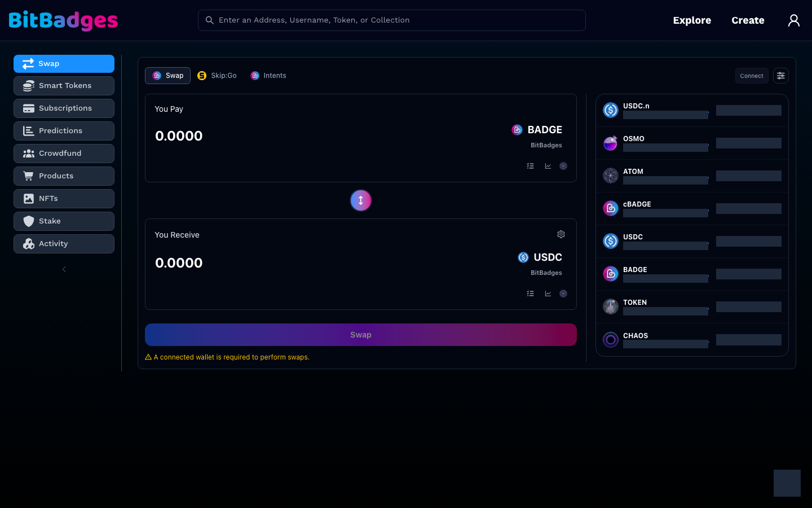Screen dimensions: 812x508
Task: Click the USDC token icon in list
Action: [611, 241]
